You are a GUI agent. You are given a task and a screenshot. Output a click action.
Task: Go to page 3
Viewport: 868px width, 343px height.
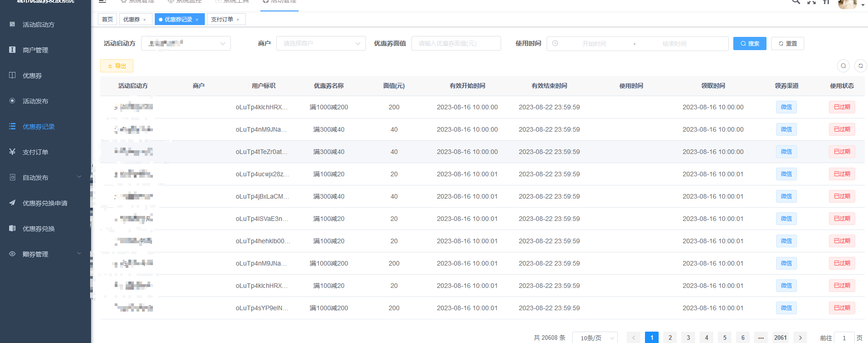688,338
